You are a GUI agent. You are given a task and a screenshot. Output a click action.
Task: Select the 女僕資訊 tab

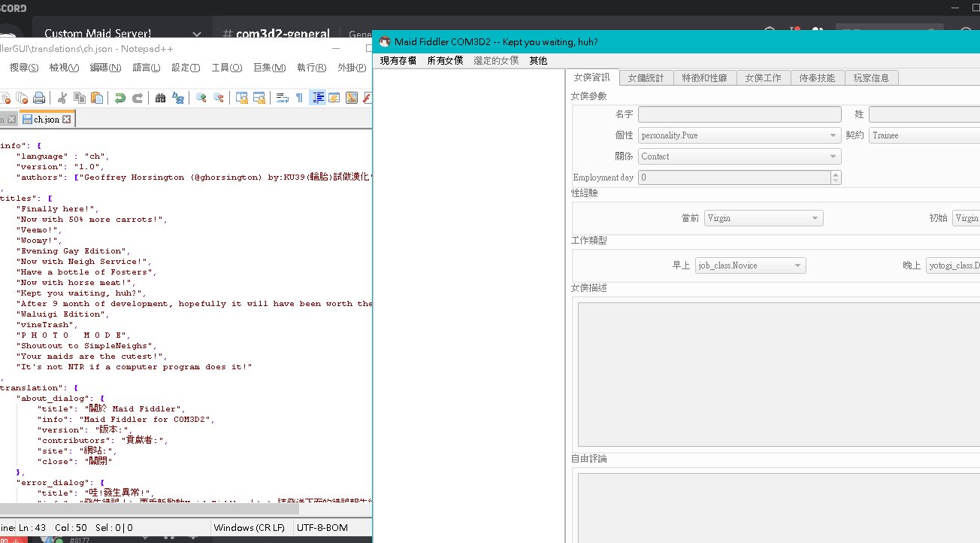point(592,77)
